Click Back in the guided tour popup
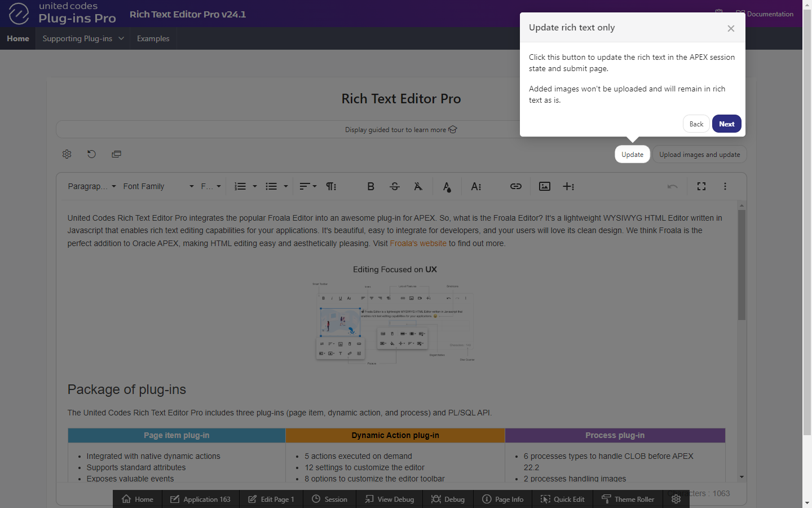Screen dimensions: 812x508 pyautogui.click(x=696, y=124)
